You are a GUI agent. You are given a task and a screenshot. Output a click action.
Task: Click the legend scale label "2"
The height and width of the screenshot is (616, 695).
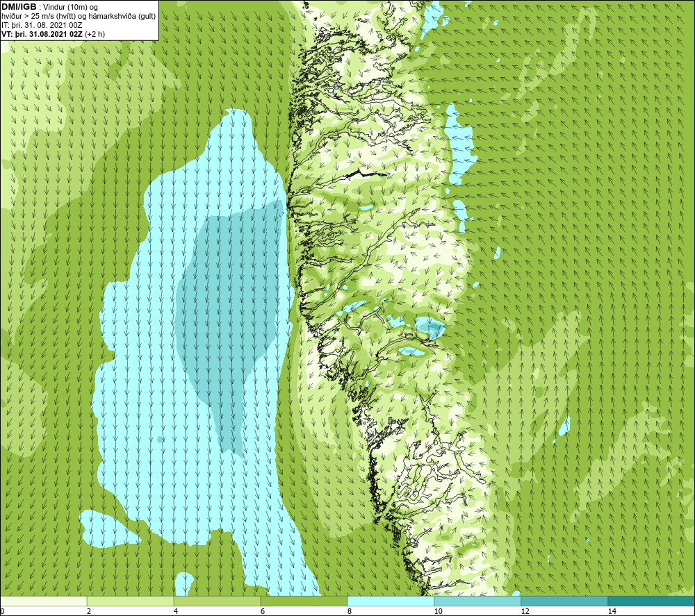pyautogui.click(x=89, y=612)
